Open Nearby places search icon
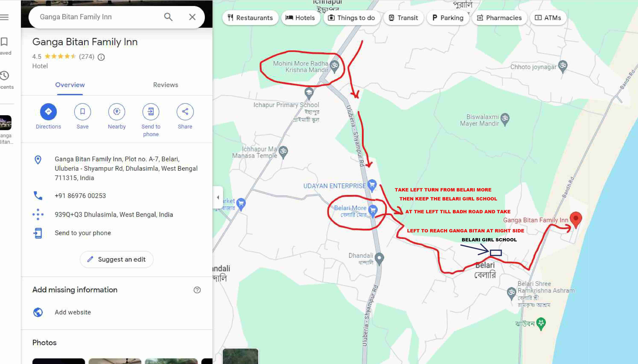Image resolution: width=638 pixels, height=364 pixels. tap(117, 112)
